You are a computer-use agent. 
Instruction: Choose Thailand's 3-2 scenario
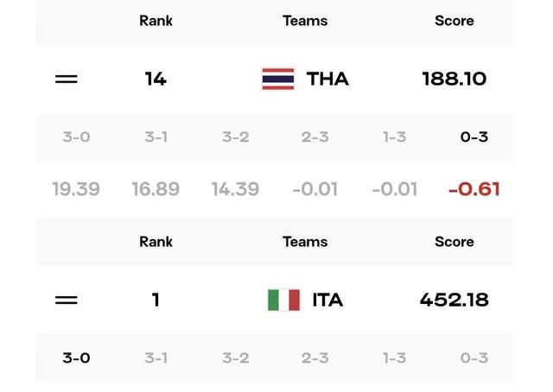[236, 136]
